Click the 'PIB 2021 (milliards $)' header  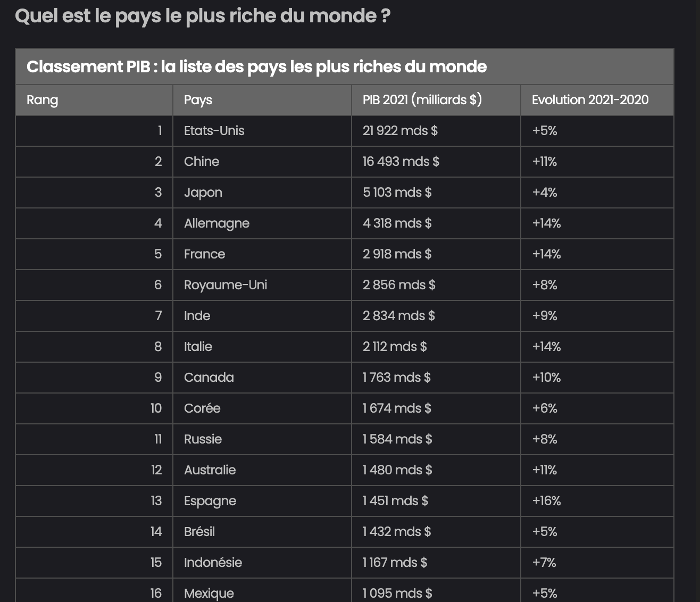pos(422,100)
